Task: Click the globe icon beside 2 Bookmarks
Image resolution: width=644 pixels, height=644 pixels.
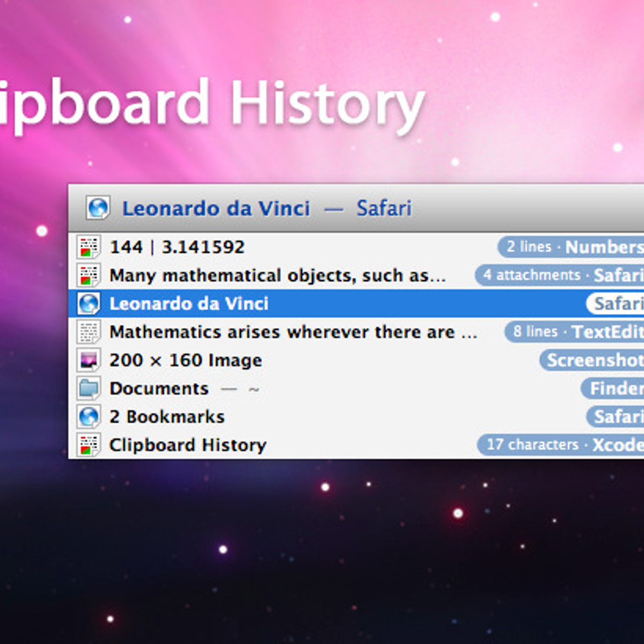Action: coord(89,417)
